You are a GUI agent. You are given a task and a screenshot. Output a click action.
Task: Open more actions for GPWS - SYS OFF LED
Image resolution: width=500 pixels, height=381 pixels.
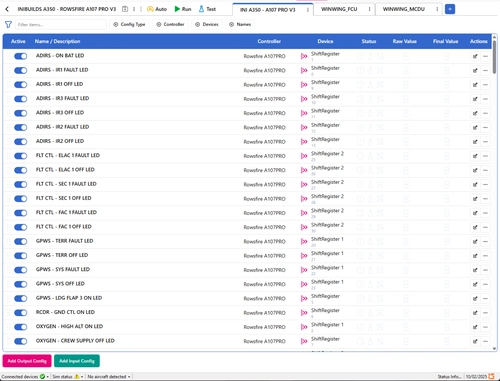485,284
